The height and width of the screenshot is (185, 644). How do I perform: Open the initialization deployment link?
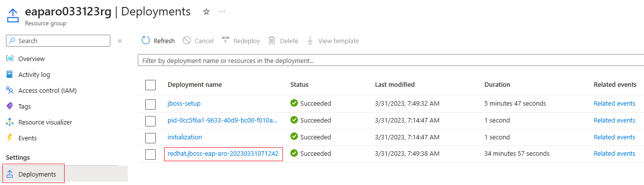point(185,137)
